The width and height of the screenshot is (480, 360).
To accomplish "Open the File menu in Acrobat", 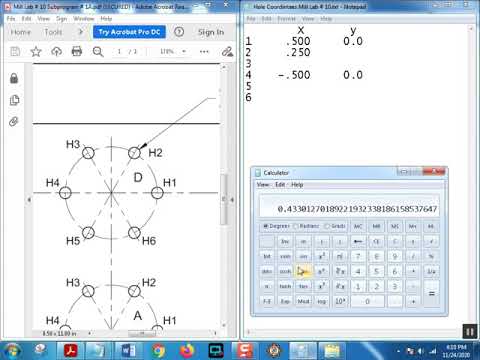I will 11,19.
